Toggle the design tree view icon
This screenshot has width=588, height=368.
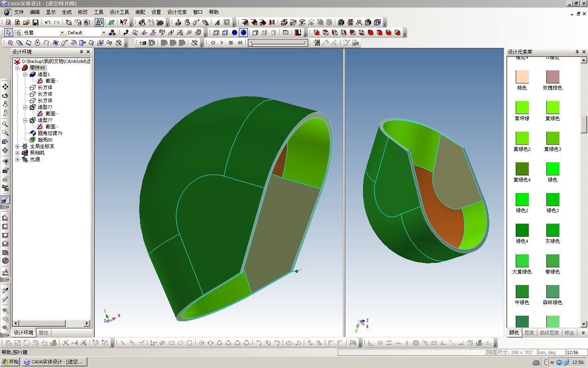pyautogui.click(x=99, y=22)
